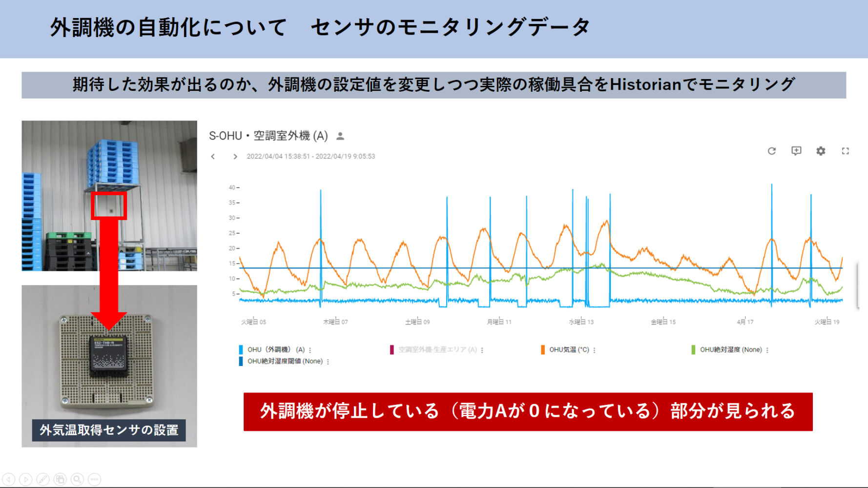Open slideshow more options ellipsis
The height and width of the screenshot is (488, 868).
(x=94, y=479)
